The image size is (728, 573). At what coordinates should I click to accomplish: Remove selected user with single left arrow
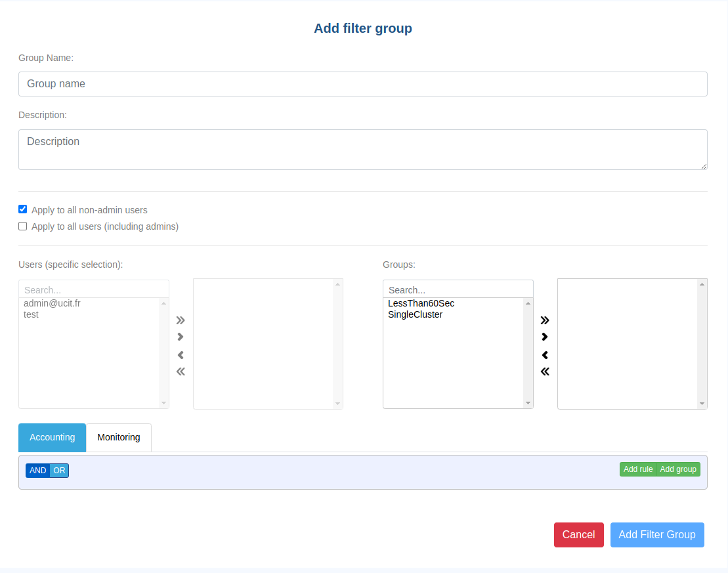click(x=181, y=355)
